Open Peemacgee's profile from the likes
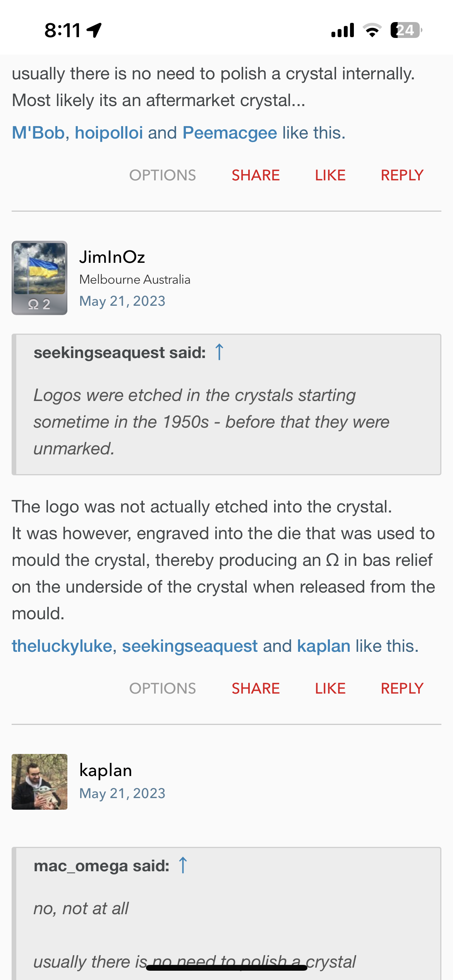The height and width of the screenshot is (980, 453). coord(230,133)
